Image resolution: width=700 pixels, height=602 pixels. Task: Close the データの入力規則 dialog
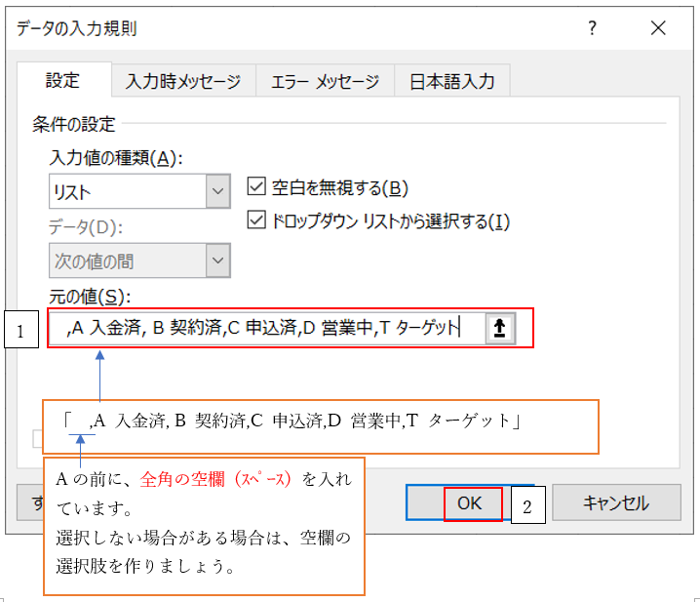(x=658, y=28)
